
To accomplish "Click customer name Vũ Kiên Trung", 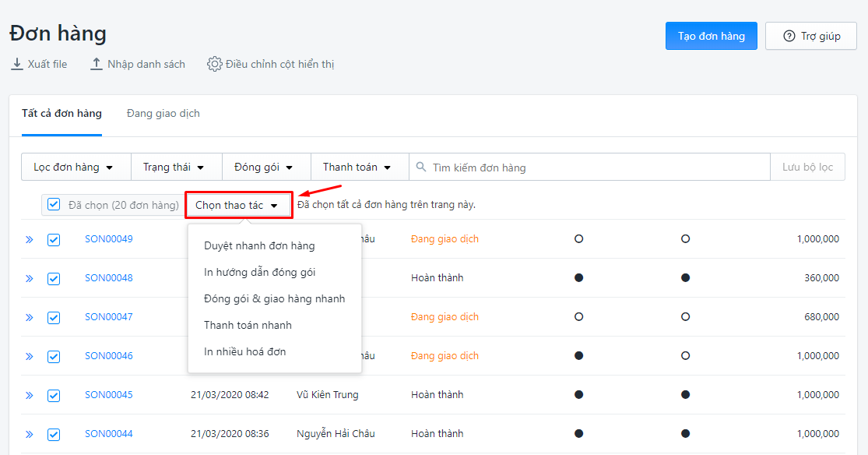I will coord(328,394).
